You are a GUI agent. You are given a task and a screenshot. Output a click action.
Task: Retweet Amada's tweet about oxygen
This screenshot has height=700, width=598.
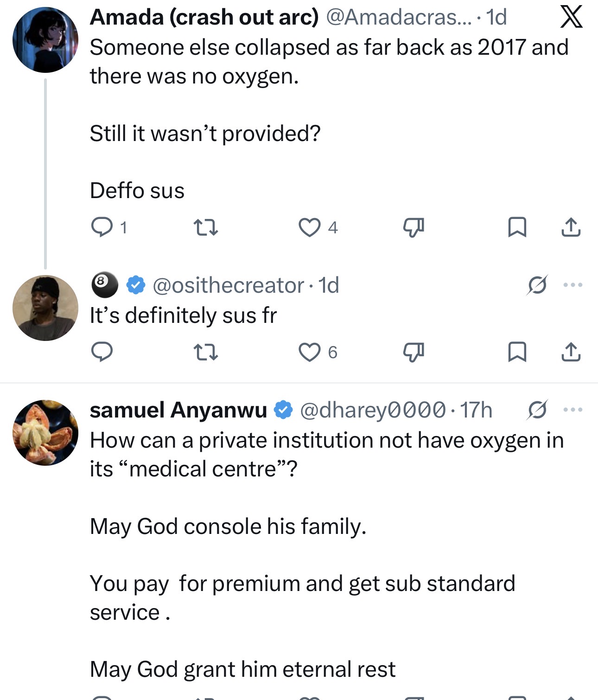tap(205, 227)
